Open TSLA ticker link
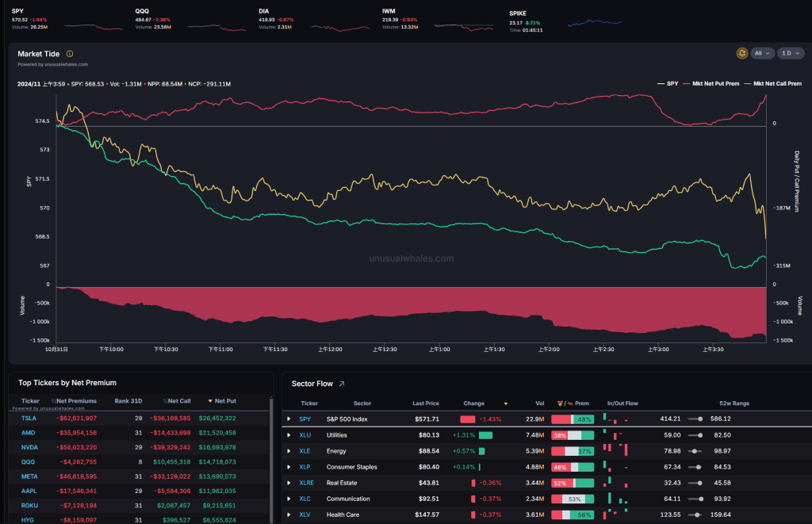Screen dimensions: 812x524 point(29,418)
